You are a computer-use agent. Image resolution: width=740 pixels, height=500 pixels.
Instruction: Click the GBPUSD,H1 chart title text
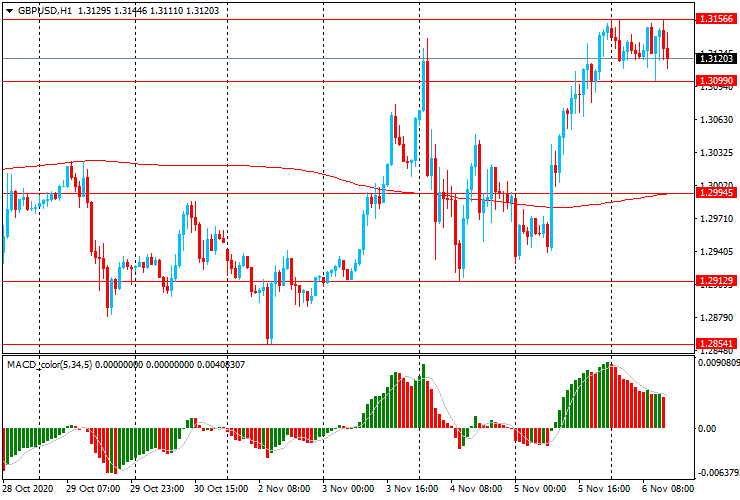[x=45, y=10]
